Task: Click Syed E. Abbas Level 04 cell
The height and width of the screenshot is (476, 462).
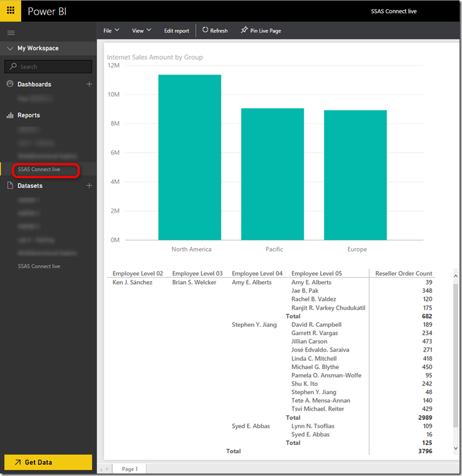Action: click(251, 426)
